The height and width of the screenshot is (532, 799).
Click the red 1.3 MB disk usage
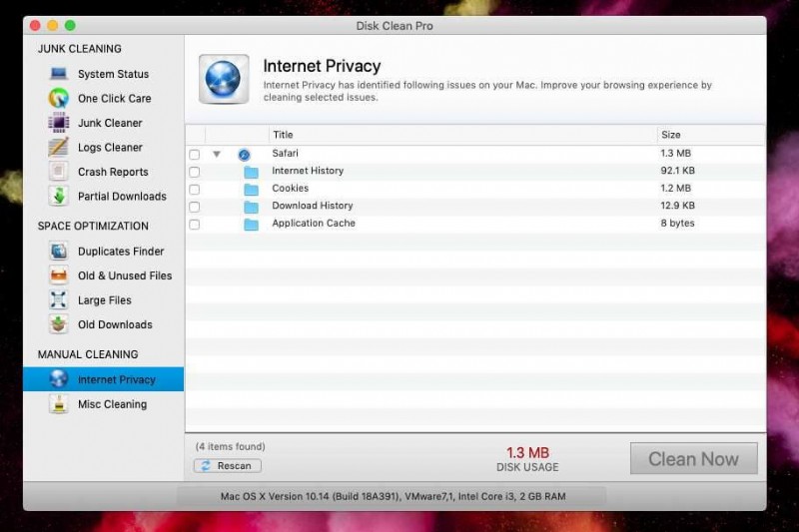coord(527,452)
